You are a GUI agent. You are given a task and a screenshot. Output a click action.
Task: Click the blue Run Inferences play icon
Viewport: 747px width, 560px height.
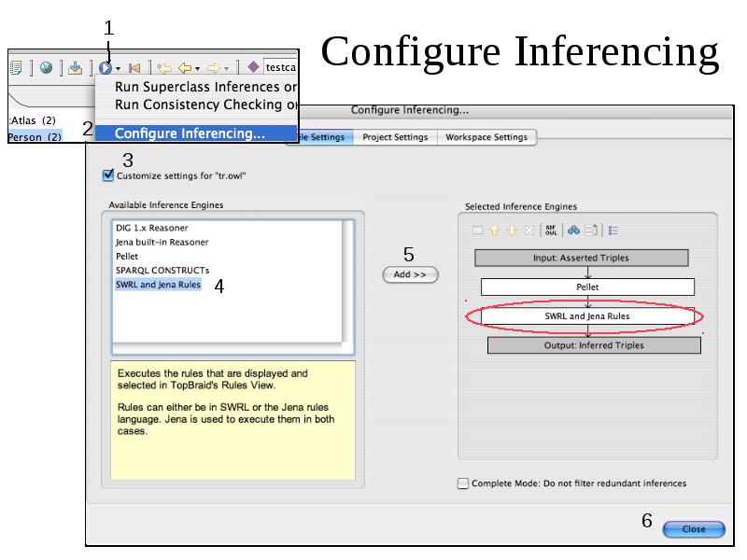106,68
